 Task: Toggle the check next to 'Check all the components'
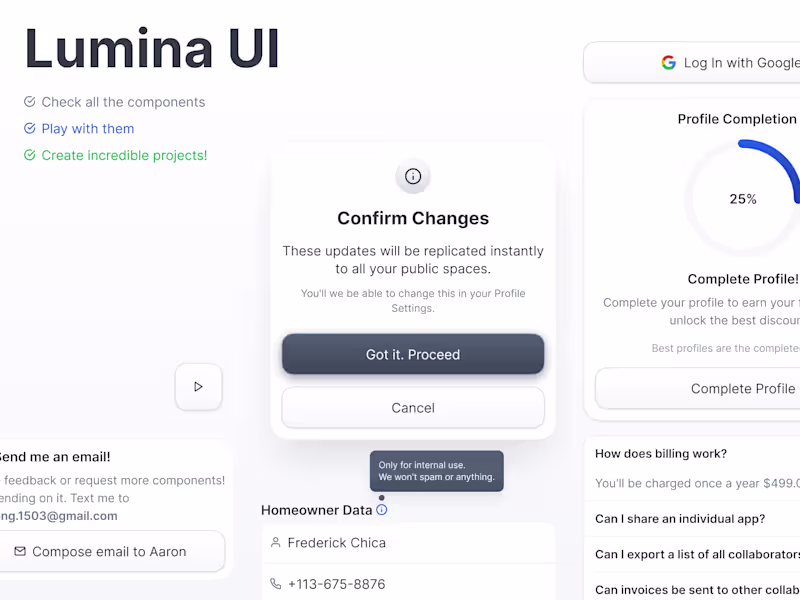pyautogui.click(x=30, y=102)
